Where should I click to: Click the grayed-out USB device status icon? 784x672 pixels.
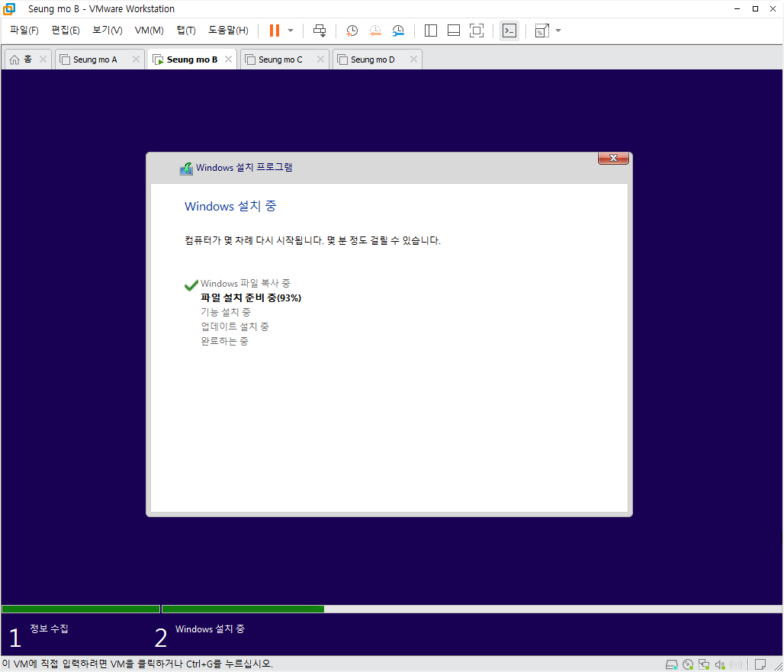tap(736, 664)
